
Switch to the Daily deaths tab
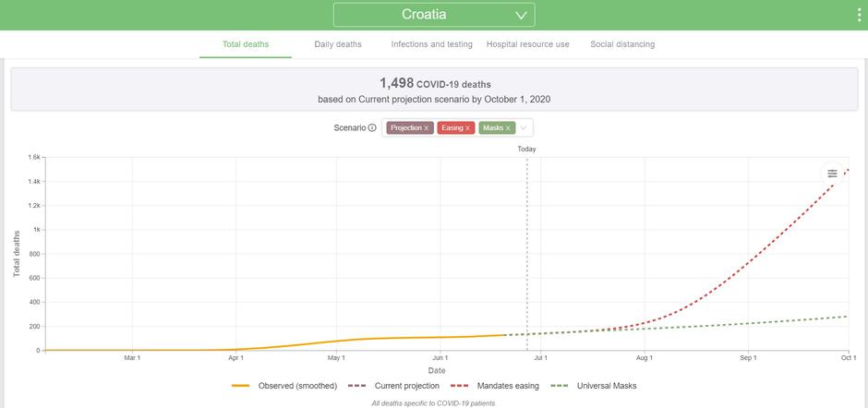click(x=338, y=44)
